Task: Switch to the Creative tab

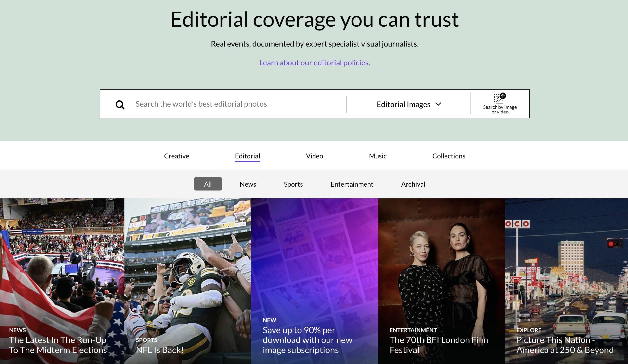Action: click(176, 156)
